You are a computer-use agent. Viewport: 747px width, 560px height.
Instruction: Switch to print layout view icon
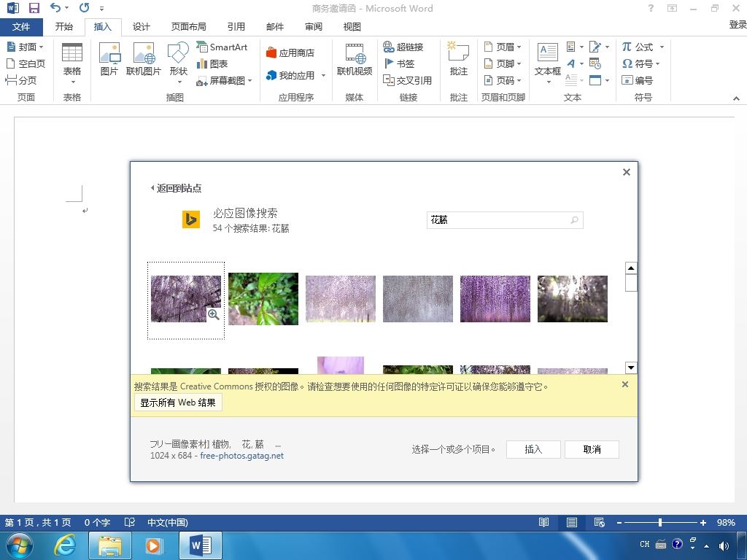tap(572, 522)
